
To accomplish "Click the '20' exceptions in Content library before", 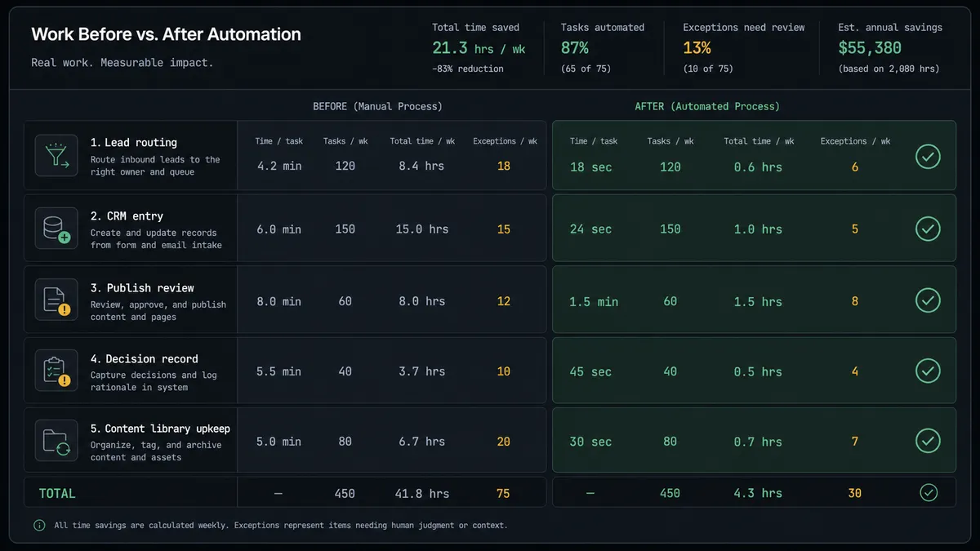I will point(504,442).
